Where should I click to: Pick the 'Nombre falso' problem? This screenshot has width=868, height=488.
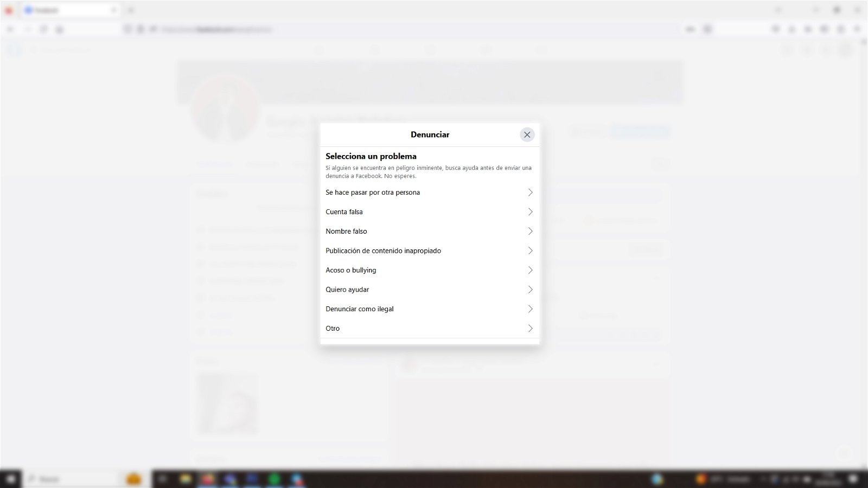pyautogui.click(x=430, y=232)
